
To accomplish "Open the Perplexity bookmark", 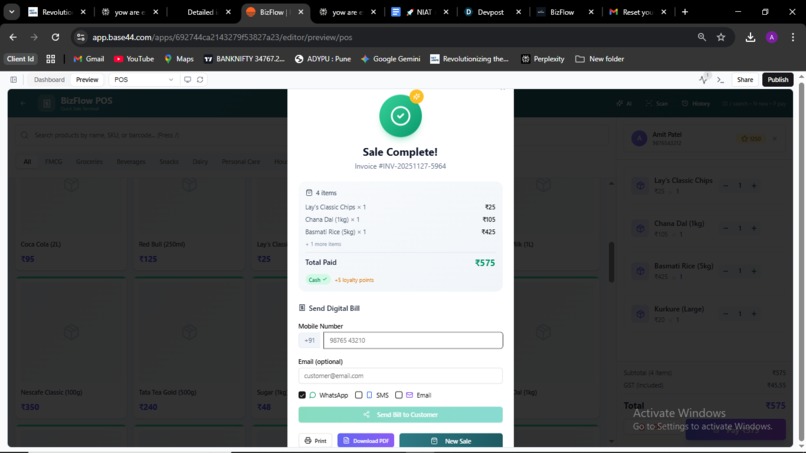I will [542, 59].
